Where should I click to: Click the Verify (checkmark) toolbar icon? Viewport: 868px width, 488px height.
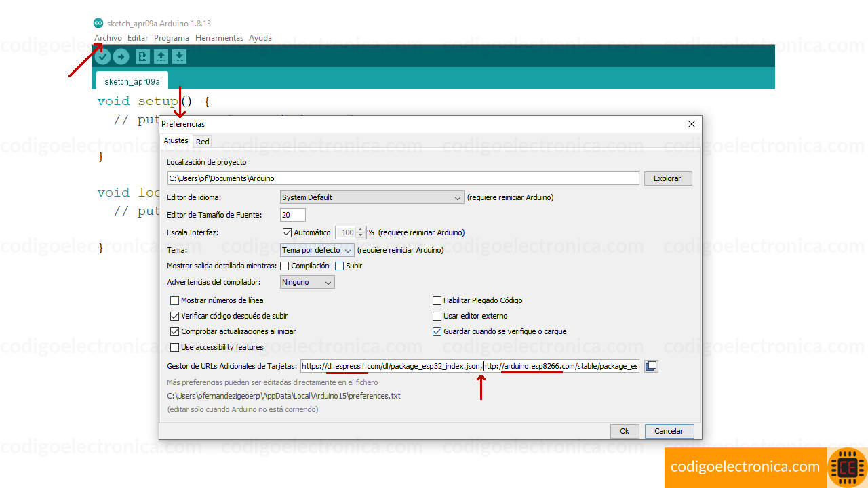[x=103, y=57]
